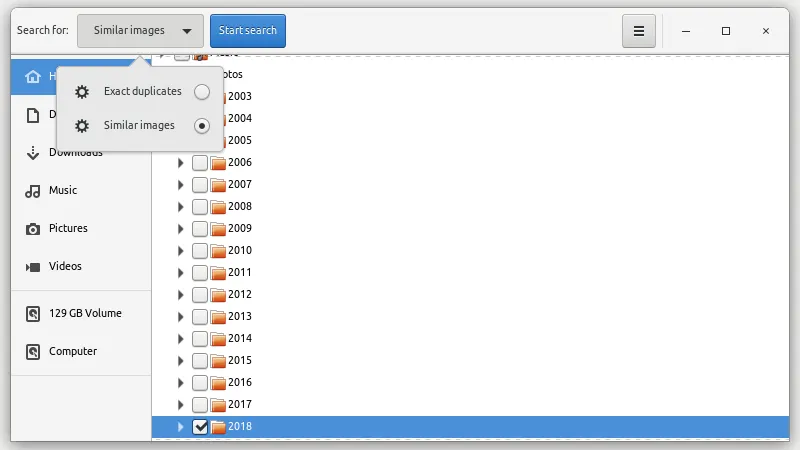Check the 2008 folder checkbox
Screen dimensions: 800x450
tap(200, 207)
